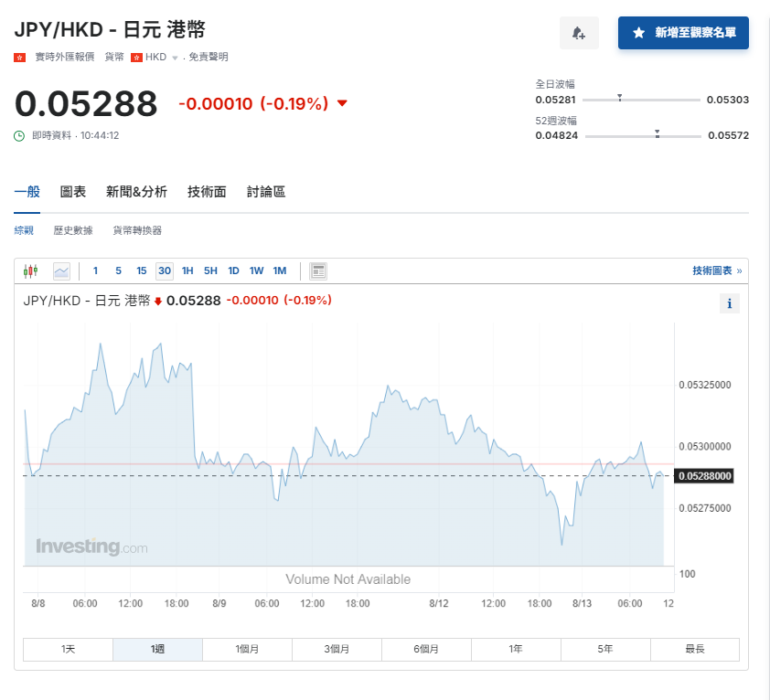Open the key events panel icon beside intervals
Viewport: 770px width, 700px height.
point(318,270)
